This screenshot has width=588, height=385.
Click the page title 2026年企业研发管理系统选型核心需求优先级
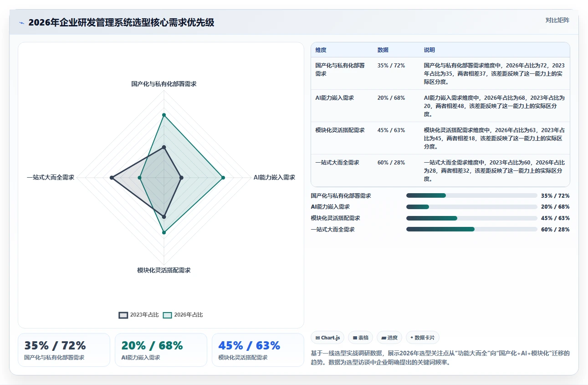coord(121,23)
